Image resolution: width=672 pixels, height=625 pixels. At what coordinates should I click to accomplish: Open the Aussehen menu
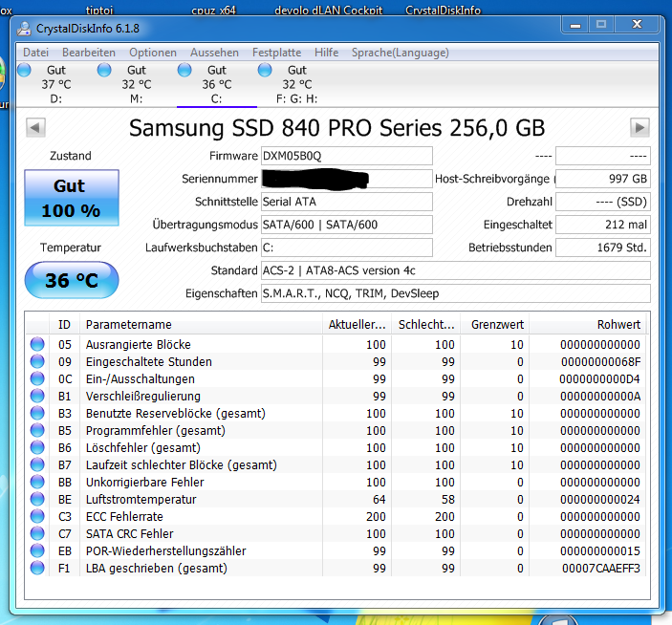(214, 53)
